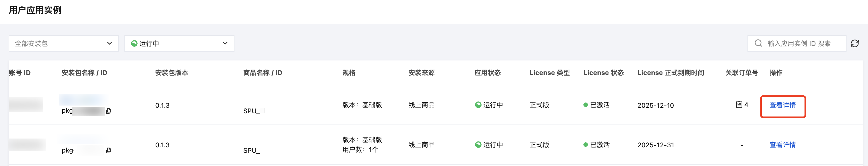
Task: Click second row's green 运行中 status icon
Action: coord(478,145)
